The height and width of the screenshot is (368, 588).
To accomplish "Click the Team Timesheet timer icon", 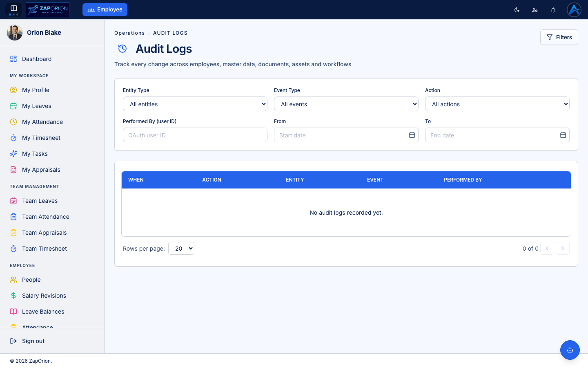I will point(13,249).
